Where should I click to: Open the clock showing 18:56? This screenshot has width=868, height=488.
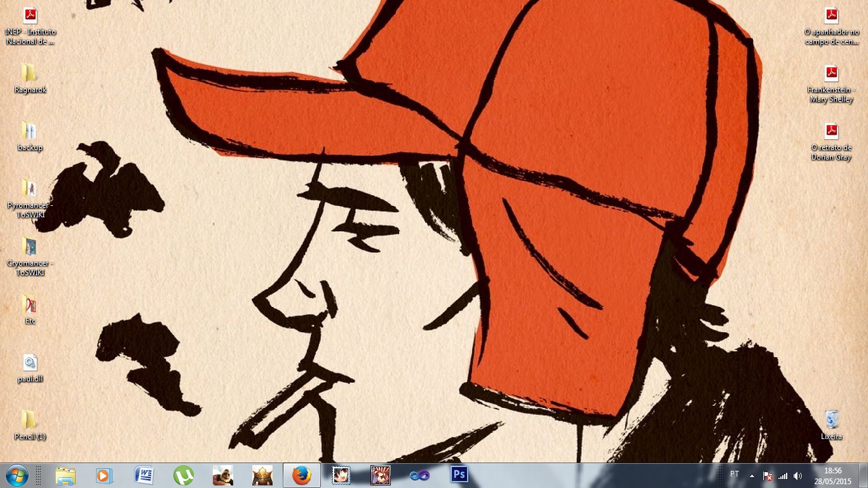(x=832, y=475)
